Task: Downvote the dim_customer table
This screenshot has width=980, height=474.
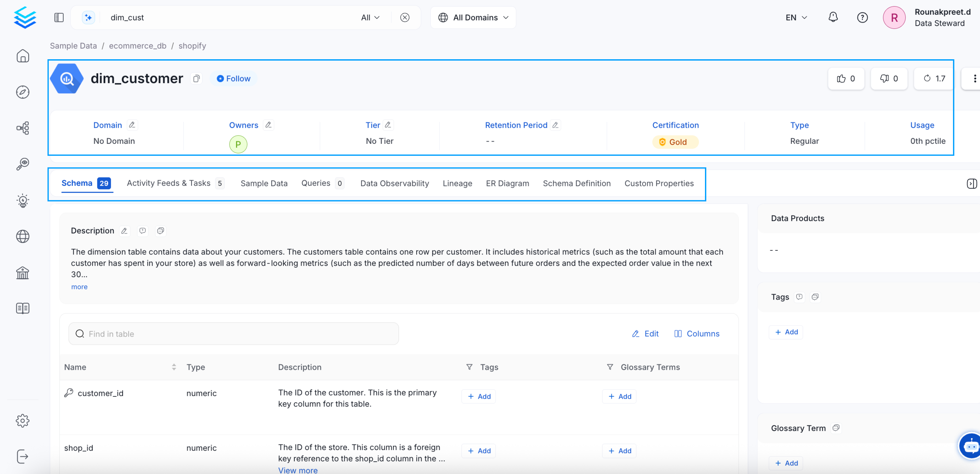Action: (889, 78)
